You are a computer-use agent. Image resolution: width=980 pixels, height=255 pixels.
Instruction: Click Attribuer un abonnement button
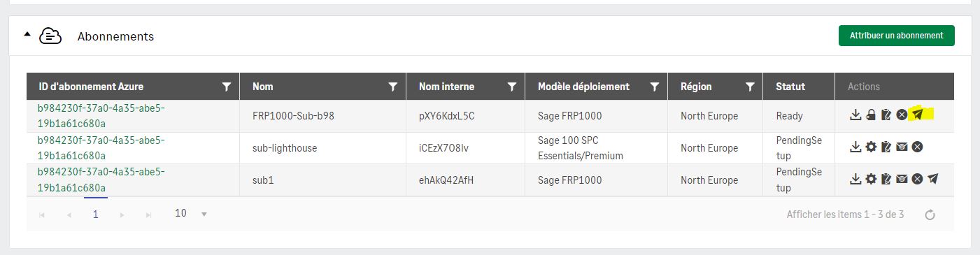897,36
